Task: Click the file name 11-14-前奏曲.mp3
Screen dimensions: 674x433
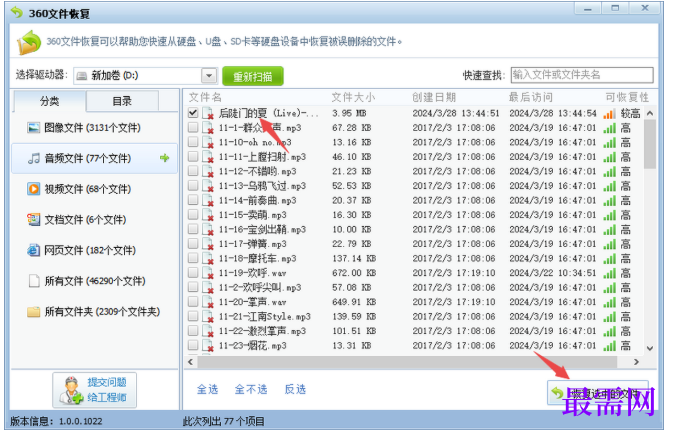Action: coord(257,200)
